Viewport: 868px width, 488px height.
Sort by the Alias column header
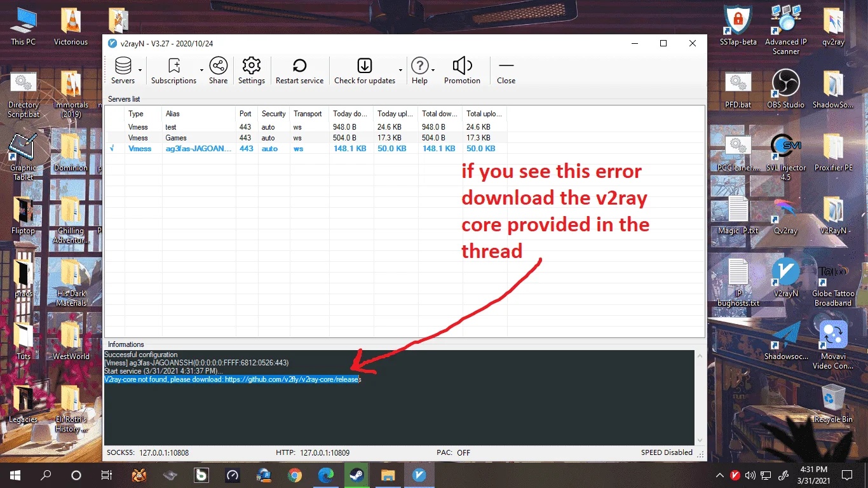pyautogui.click(x=198, y=114)
